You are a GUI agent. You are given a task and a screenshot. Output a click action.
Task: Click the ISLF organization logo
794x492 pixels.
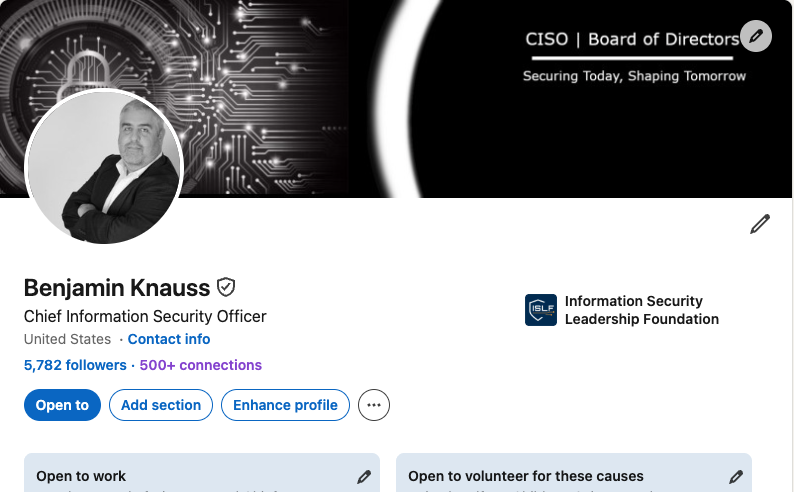(541, 310)
